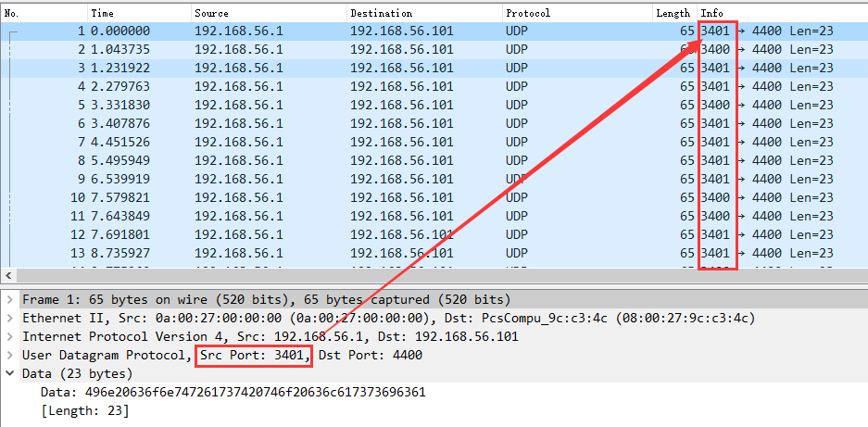Image resolution: width=868 pixels, height=427 pixels.
Task: Click the [Length: 23] detail line
Action: coord(84,411)
